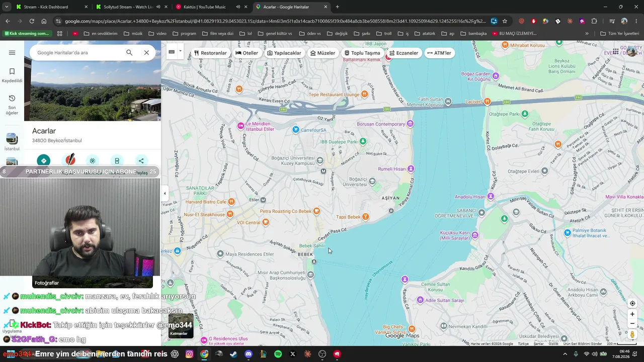
Task: Open the atatürk bookmarks folder
Action: click(425, 34)
